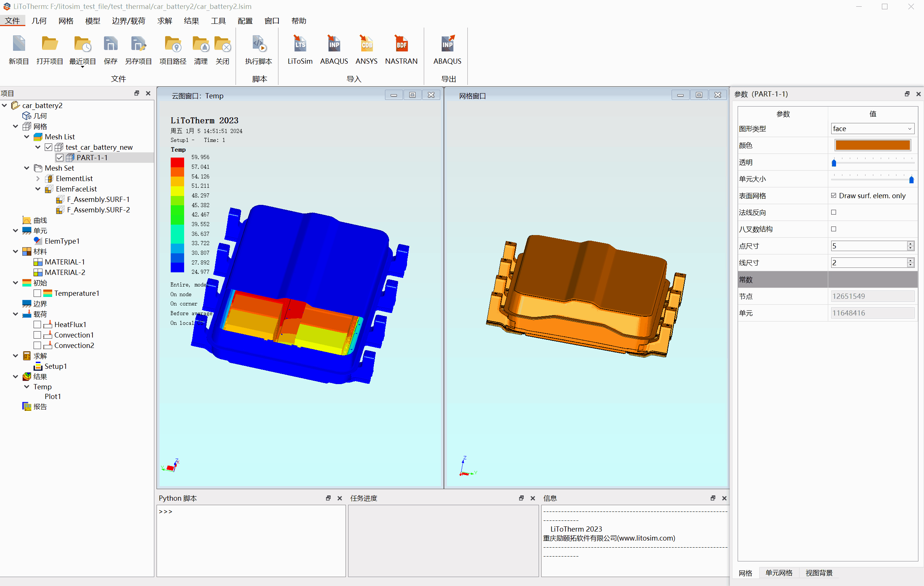Import a LiToSim LTS file
Image resolution: width=924 pixels, height=586 pixels.
(300, 44)
